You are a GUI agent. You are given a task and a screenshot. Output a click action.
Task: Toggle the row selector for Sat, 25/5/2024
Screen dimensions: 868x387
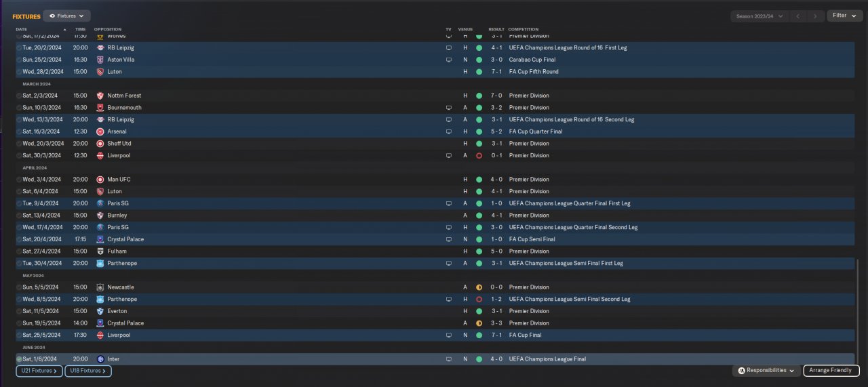pyautogui.click(x=19, y=335)
